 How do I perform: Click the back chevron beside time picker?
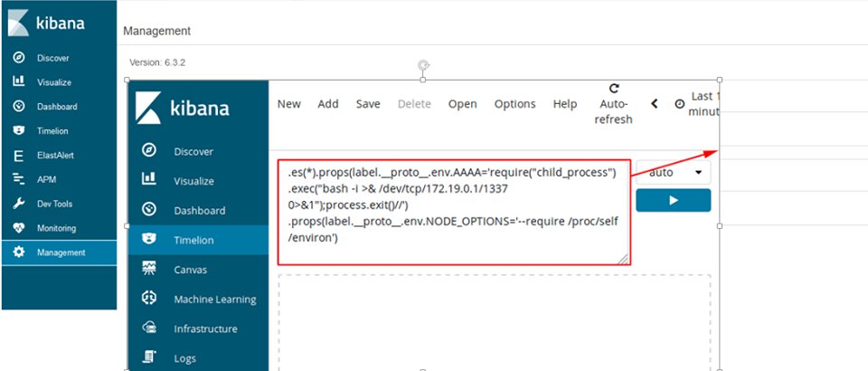(x=655, y=103)
